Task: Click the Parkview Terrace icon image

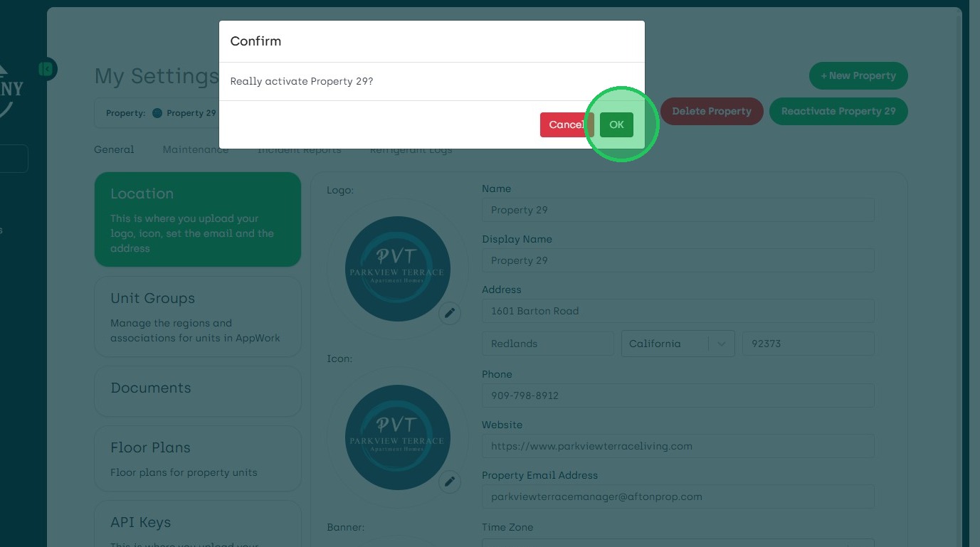Action: pyautogui.click(x=397, y=437)
